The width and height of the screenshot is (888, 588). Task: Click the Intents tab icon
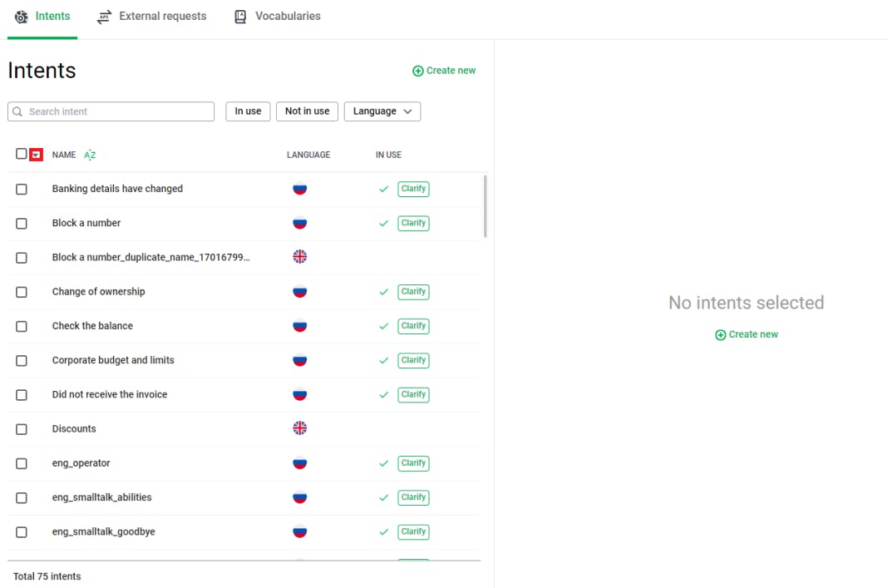coord(22,17)
